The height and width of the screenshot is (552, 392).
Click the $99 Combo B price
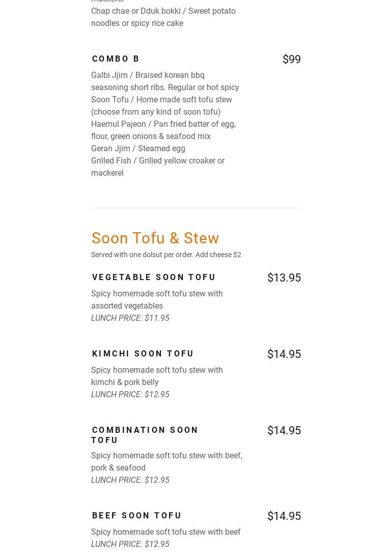pos(291,59)
